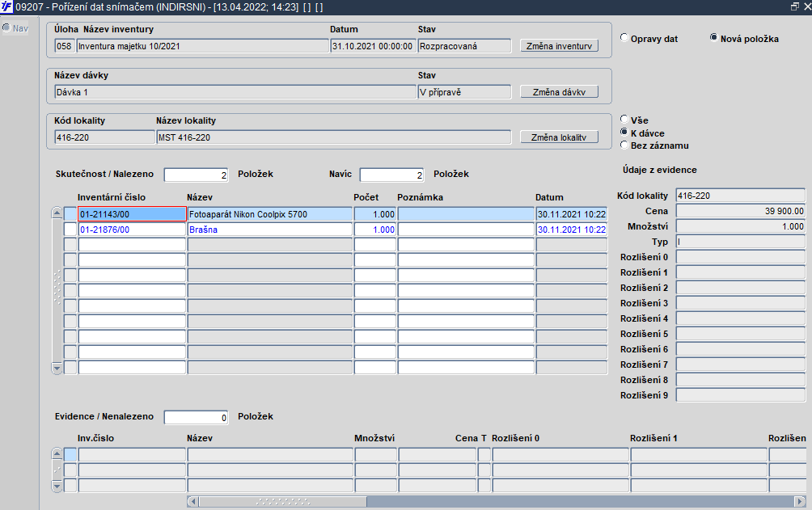Click the Stav field showing V přípravě
This screenshot has width=812, height=510.
click(464, 92)
